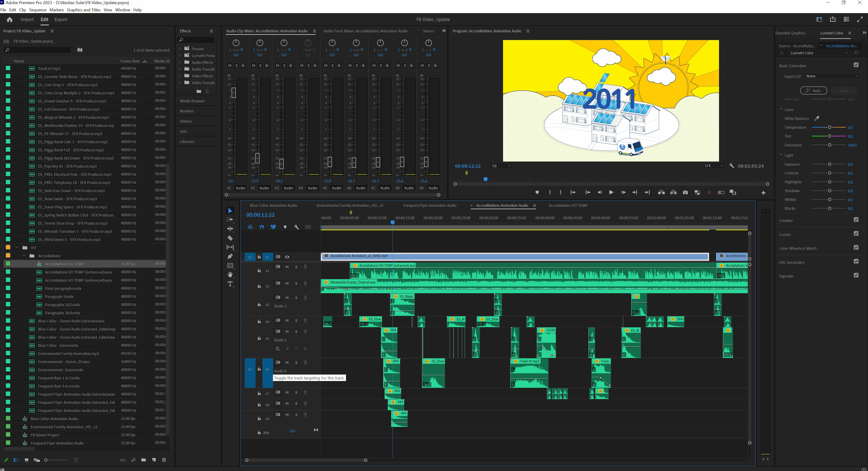
Task: Click the white balance eyedropper
Action: 817,118
